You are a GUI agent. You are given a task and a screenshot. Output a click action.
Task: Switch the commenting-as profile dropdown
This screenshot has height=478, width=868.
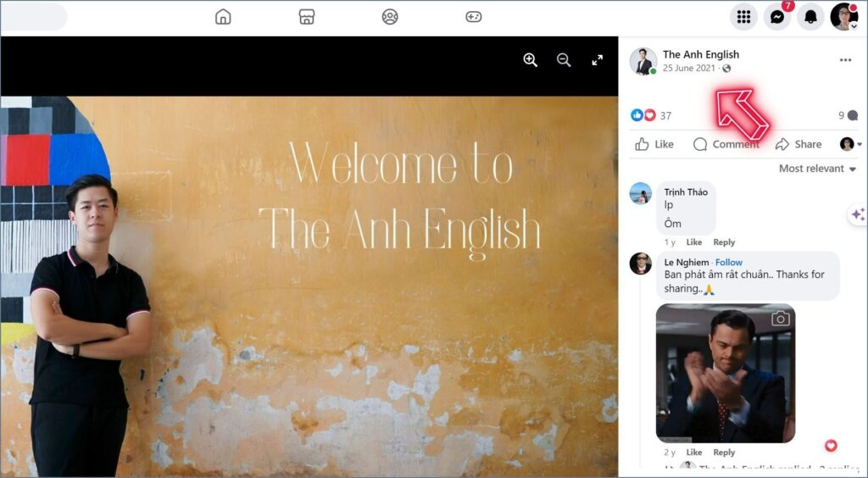point(851,144)
